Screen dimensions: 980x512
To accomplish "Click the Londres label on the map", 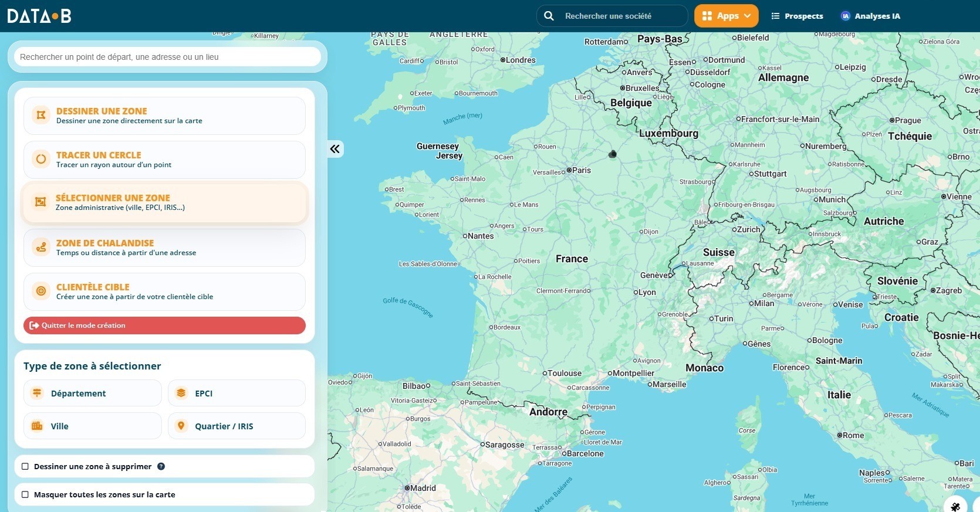I will tap(521, 60).
